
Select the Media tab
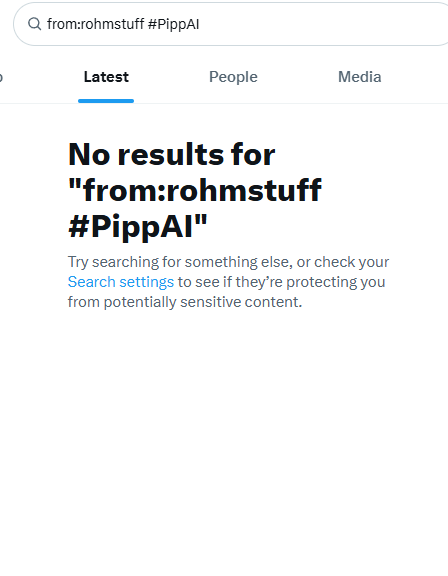tap(360, 77)
